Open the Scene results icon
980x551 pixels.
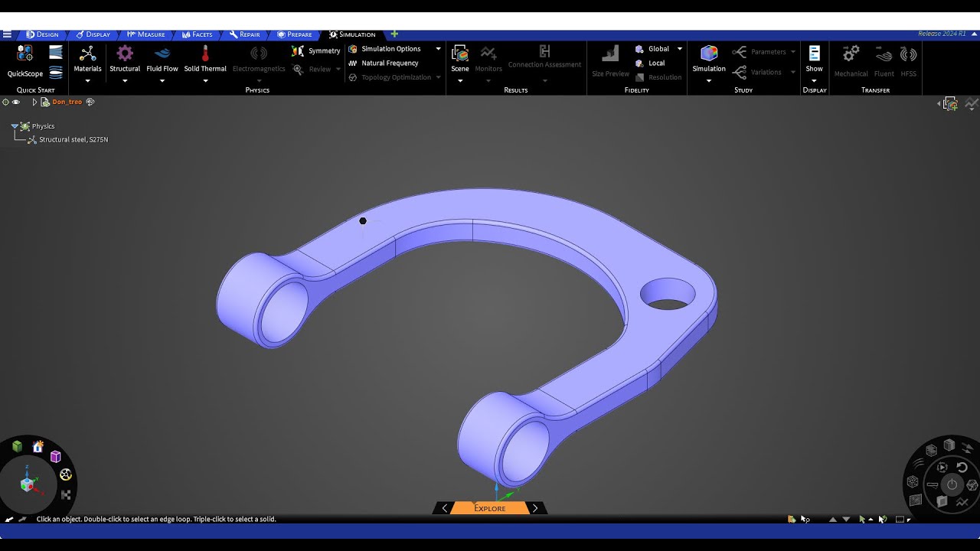pyautogui.click(x=460, y=53)
